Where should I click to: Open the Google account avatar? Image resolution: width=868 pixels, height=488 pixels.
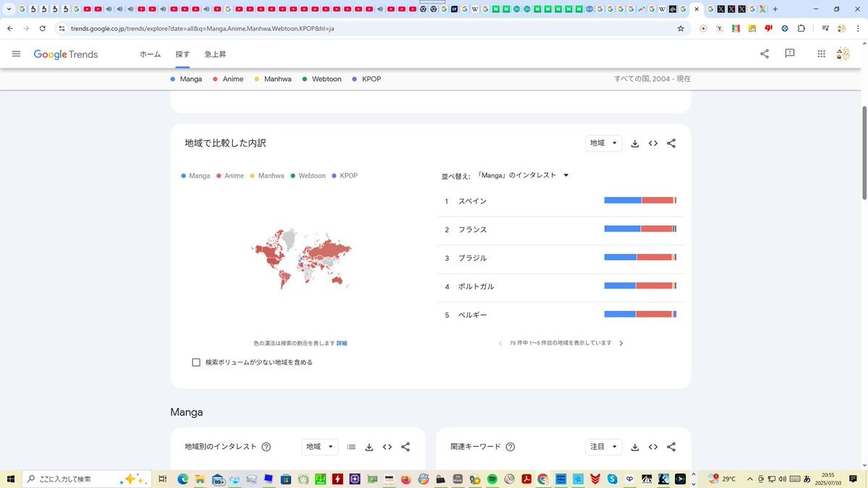point(843,53)
